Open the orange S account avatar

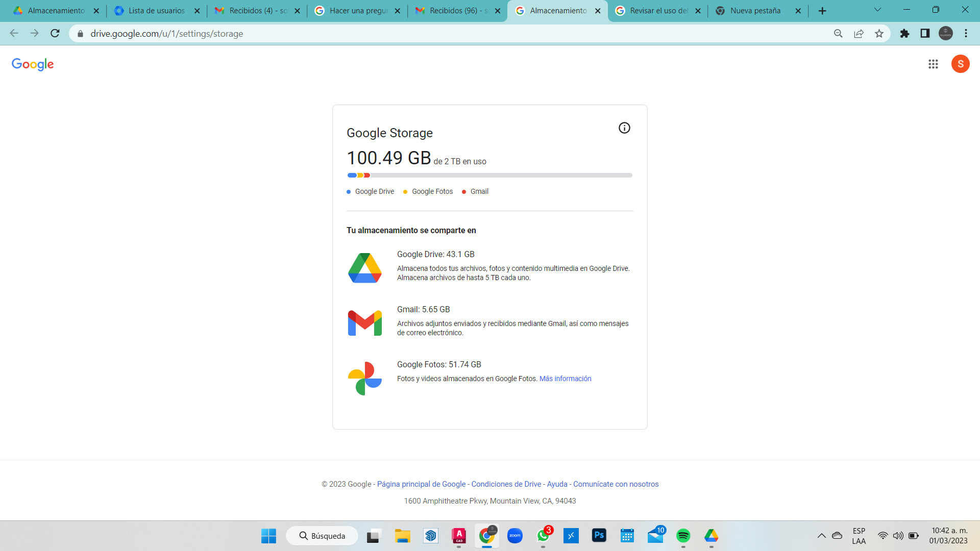click(x=960, y=64)
